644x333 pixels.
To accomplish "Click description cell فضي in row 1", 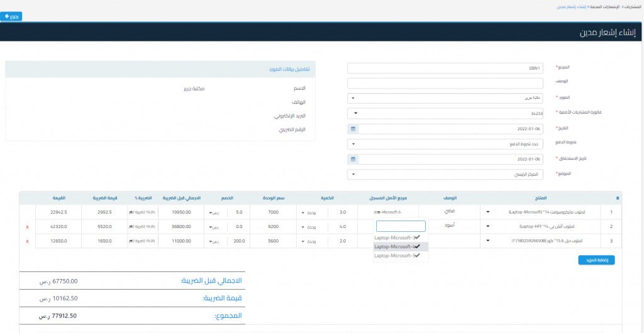I will 449,211.
